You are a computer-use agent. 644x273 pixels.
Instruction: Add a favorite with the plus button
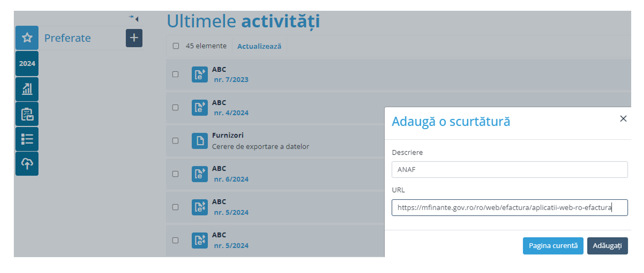[134, 38]
